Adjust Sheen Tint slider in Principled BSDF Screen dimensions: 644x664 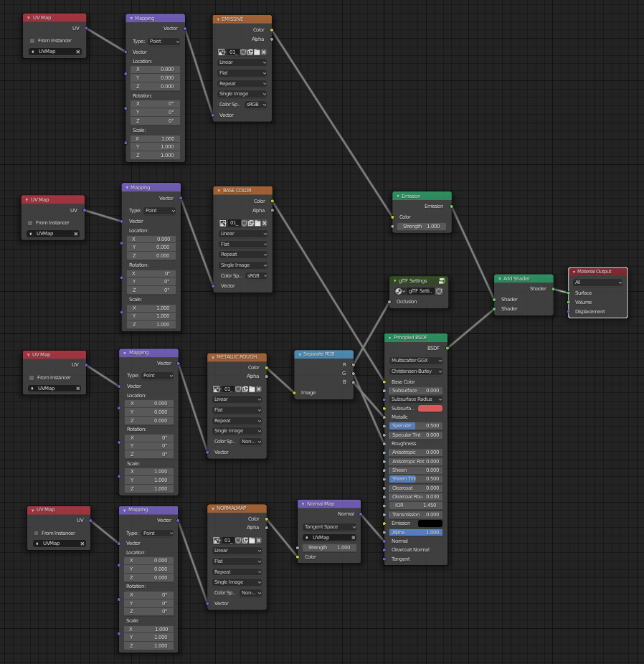[416, 479]
